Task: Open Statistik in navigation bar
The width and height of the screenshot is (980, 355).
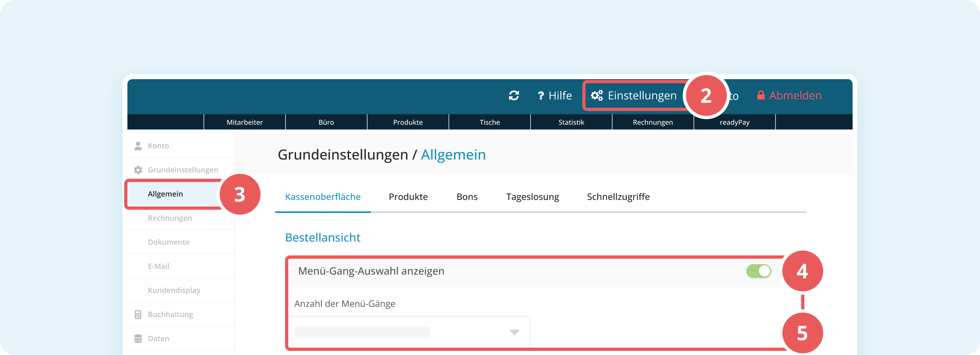Action: tap(571, 122)
